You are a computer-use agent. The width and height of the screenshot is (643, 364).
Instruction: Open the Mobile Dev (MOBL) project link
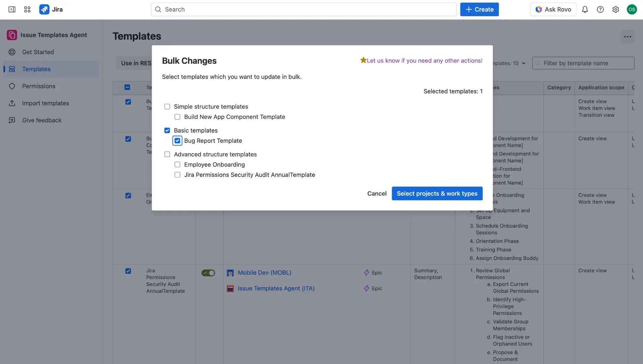(264, 273)
